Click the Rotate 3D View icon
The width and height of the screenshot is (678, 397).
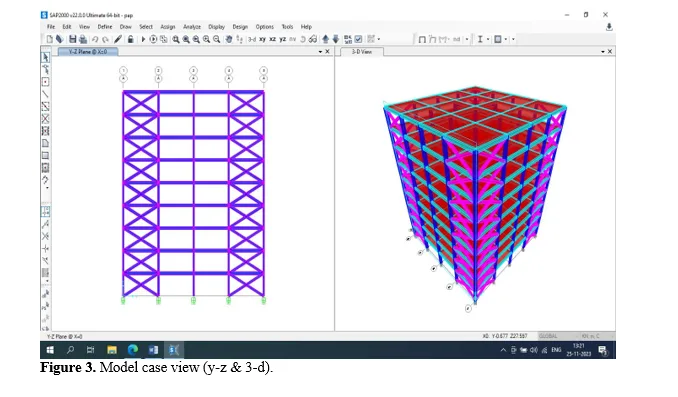[x=303, y=39]
